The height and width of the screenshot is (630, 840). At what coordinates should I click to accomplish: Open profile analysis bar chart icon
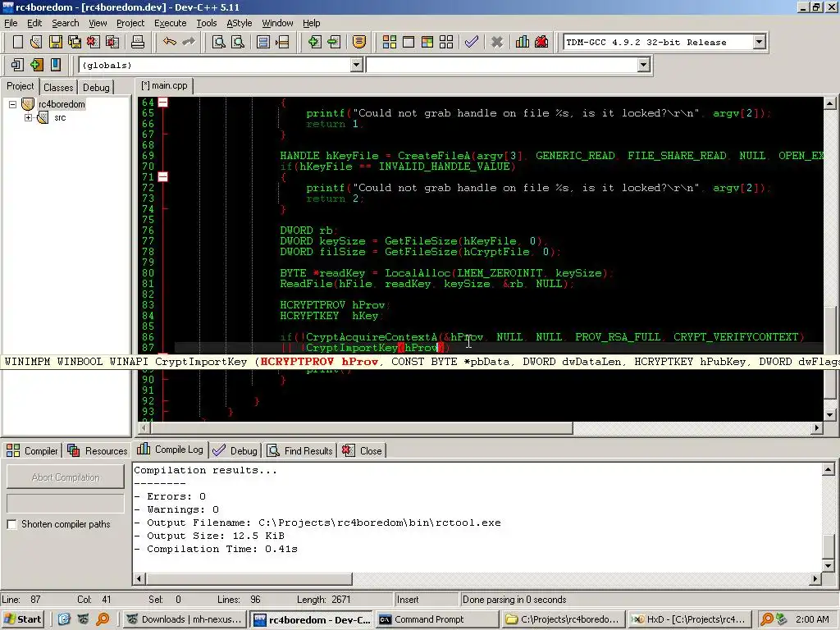(x=523, y=42)
